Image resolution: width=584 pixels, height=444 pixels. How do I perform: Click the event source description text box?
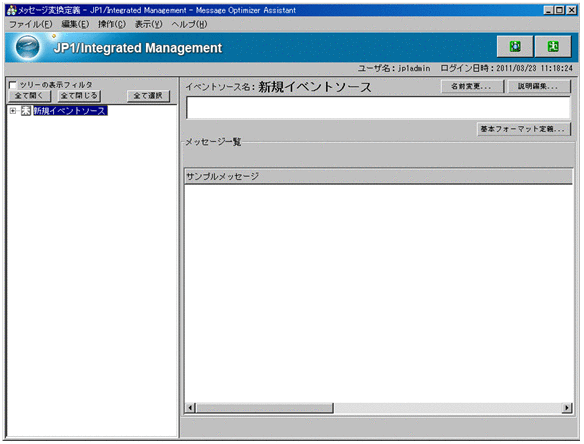pos(378,108)
